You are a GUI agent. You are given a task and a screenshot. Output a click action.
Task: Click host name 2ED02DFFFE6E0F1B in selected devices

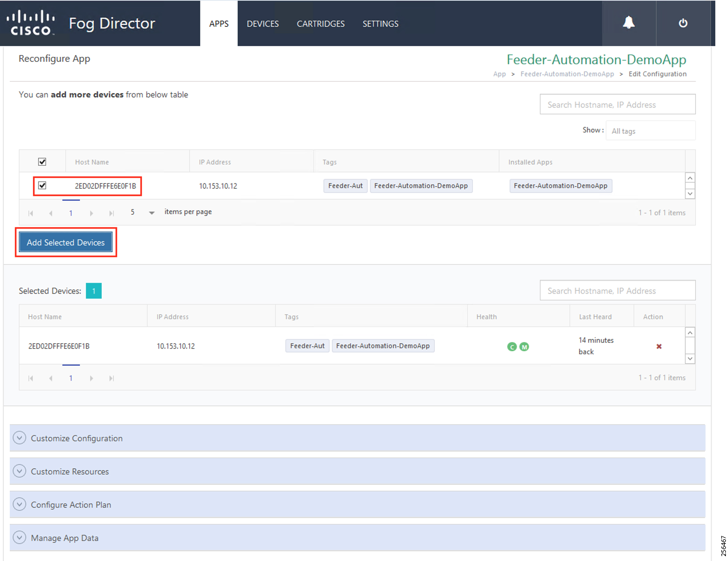(59, 346)
